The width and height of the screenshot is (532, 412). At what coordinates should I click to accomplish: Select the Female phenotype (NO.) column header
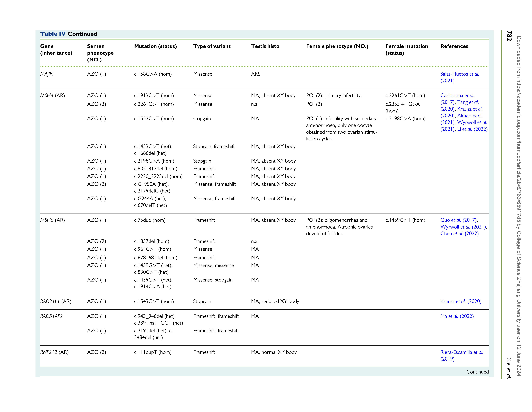337,46
